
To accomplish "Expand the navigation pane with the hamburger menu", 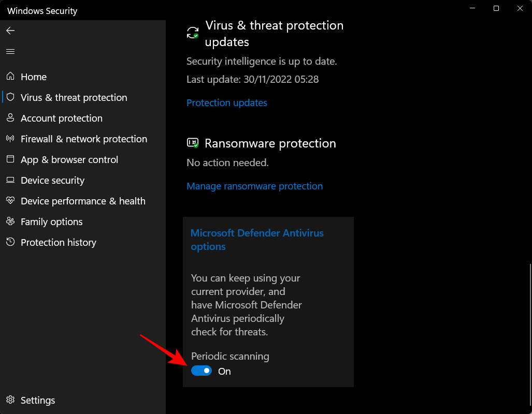I will (10, 51).
